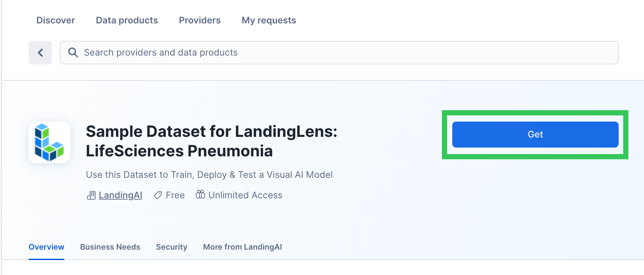This screenshot has height=275, width=644.
Task: Open the Discover page
Action: pyautogui.click(x=56, y=20)
